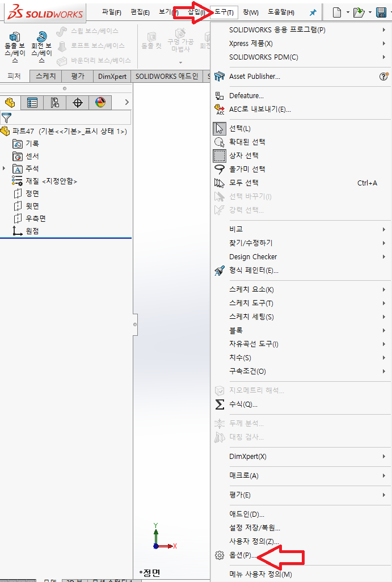Click the panel splitter collapse handle

pos(135,324)
